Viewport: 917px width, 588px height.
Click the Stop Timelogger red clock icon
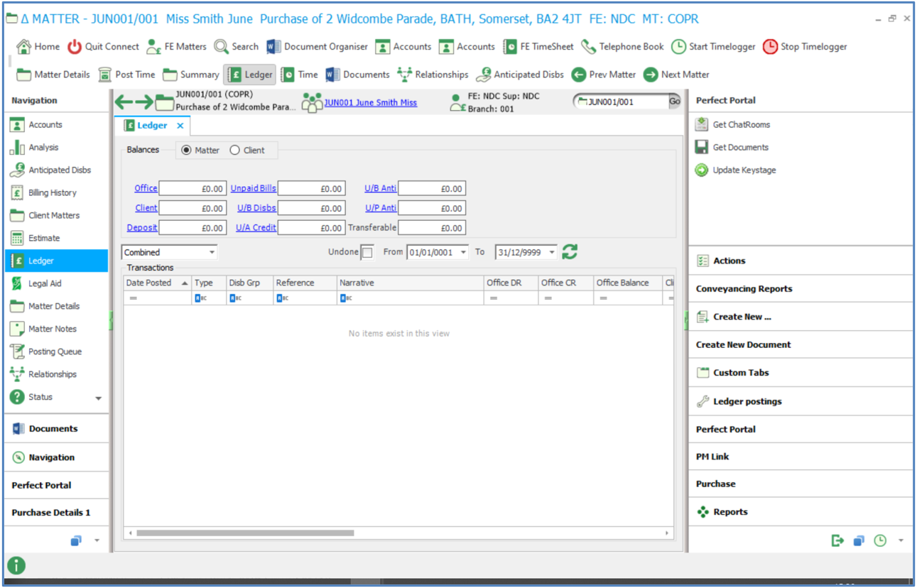click(770, 47)
